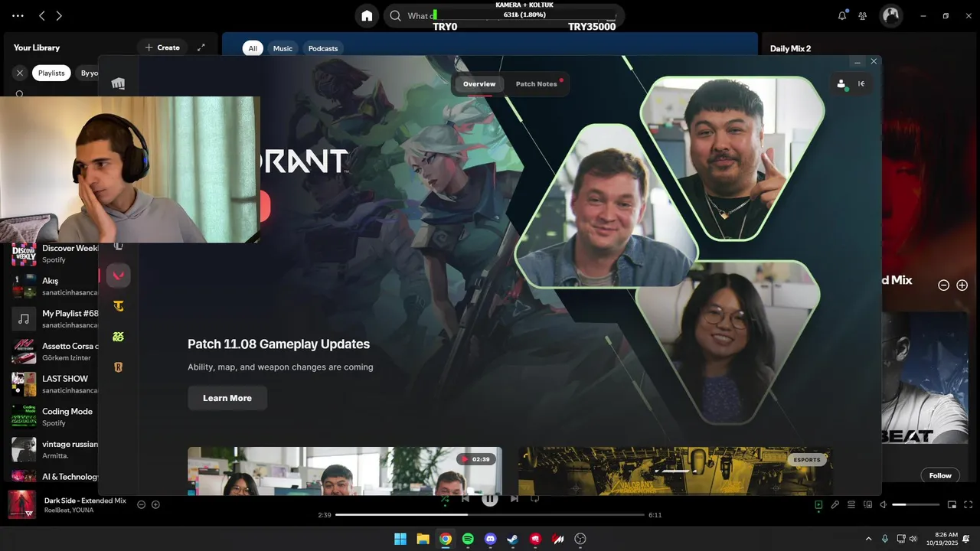Enter Spotify full screen mode
This screenshot has height=551, width=980.
[x=969, y=505]
